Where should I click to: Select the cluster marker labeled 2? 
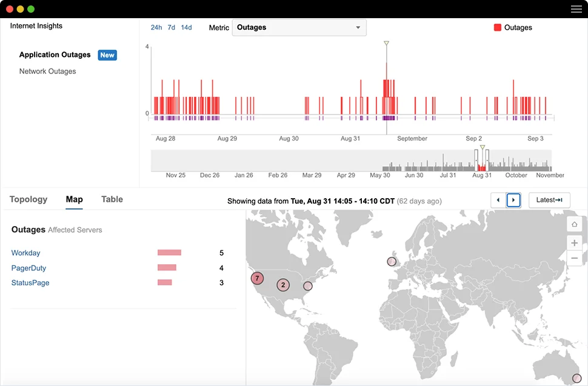point(282,285)
